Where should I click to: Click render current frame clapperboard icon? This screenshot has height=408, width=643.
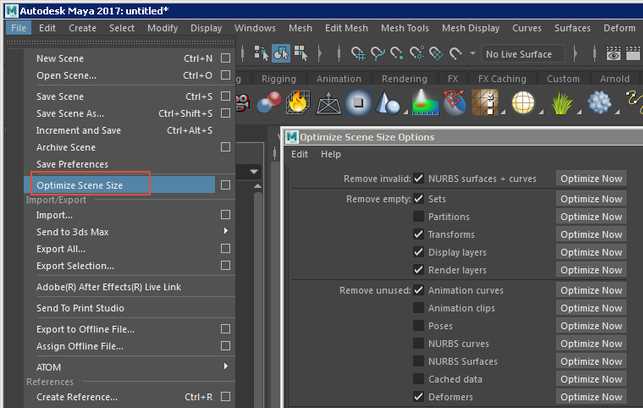coord(633,54)
